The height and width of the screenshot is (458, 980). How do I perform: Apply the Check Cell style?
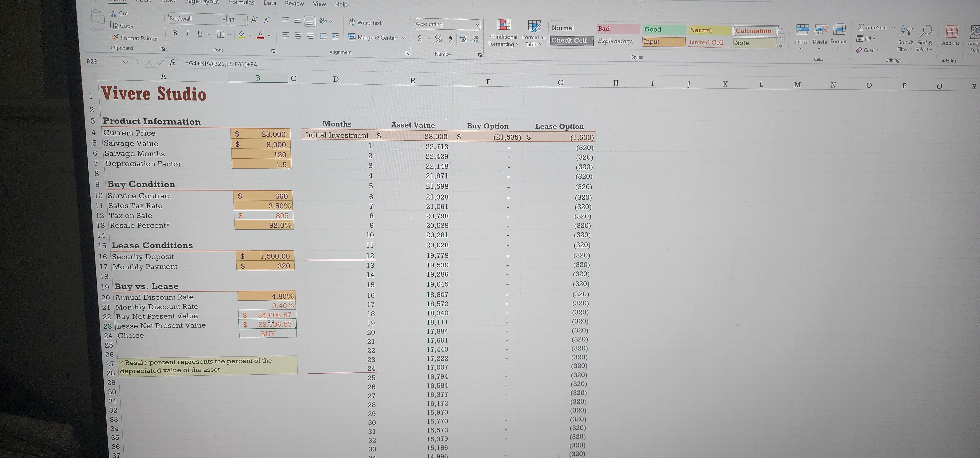(x=571, y=40)
